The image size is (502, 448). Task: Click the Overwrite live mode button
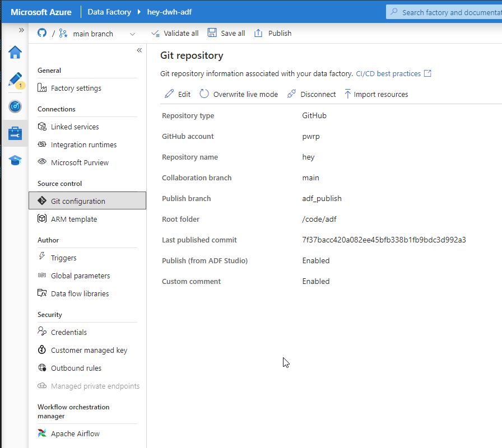coord(239,94)
